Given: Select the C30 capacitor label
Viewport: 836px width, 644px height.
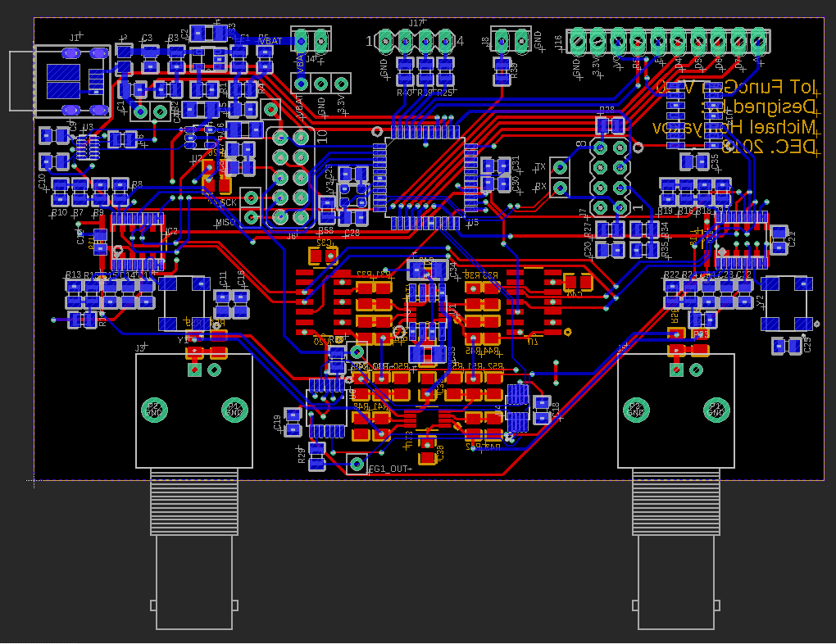Looking at the screenshot, I should [x=515, y=183].
